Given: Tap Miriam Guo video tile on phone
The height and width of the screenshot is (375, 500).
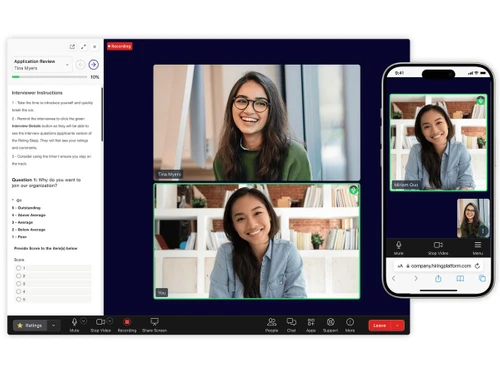Looking at the screenshot, I should coord(438,143).
